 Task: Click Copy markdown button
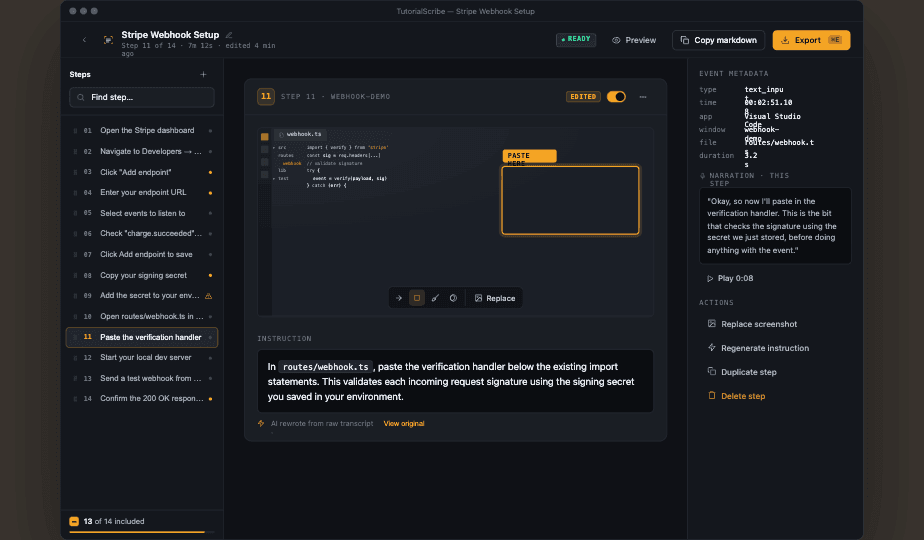click(x=718, y=40)
